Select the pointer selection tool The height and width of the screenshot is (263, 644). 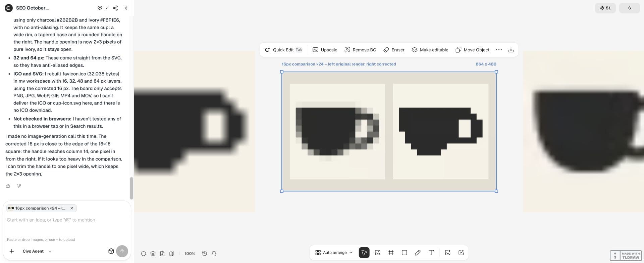click(364, 253)
